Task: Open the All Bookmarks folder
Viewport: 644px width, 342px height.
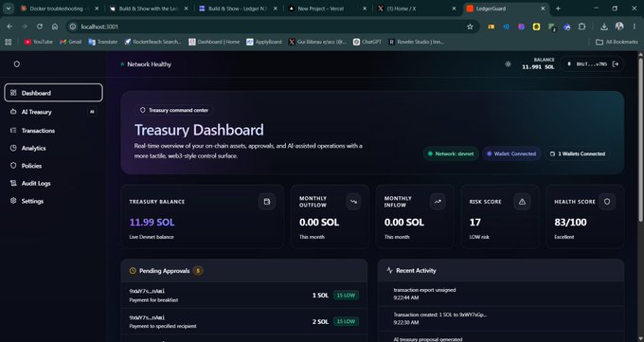Action: 617,42
